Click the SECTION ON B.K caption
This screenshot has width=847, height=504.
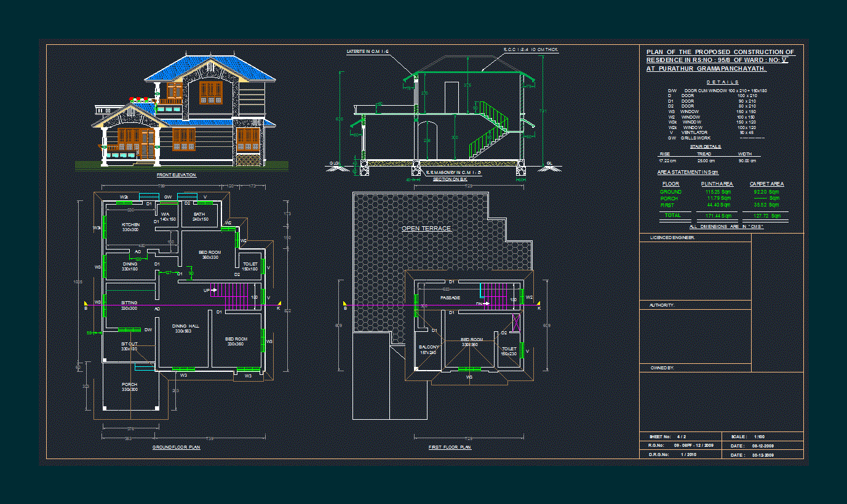(450, 179)
